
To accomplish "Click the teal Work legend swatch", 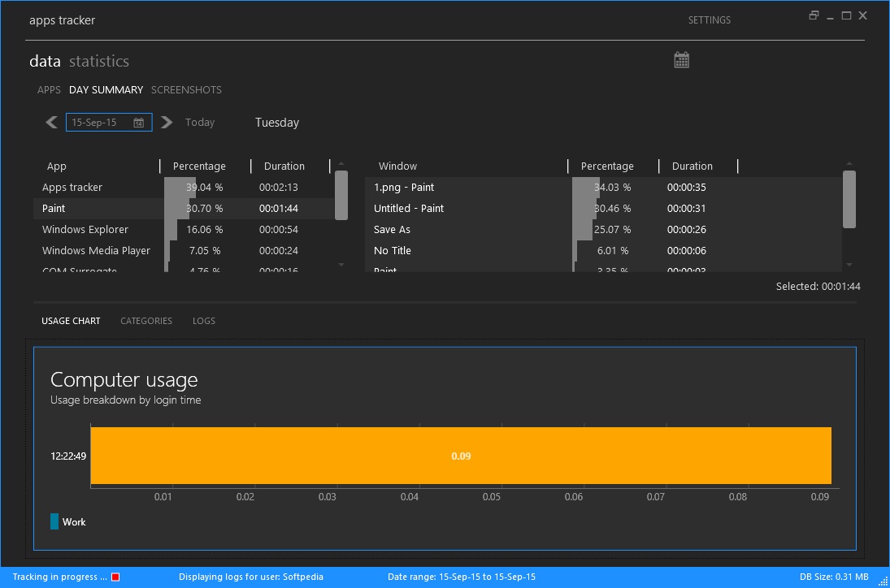I will click(54, 521).
